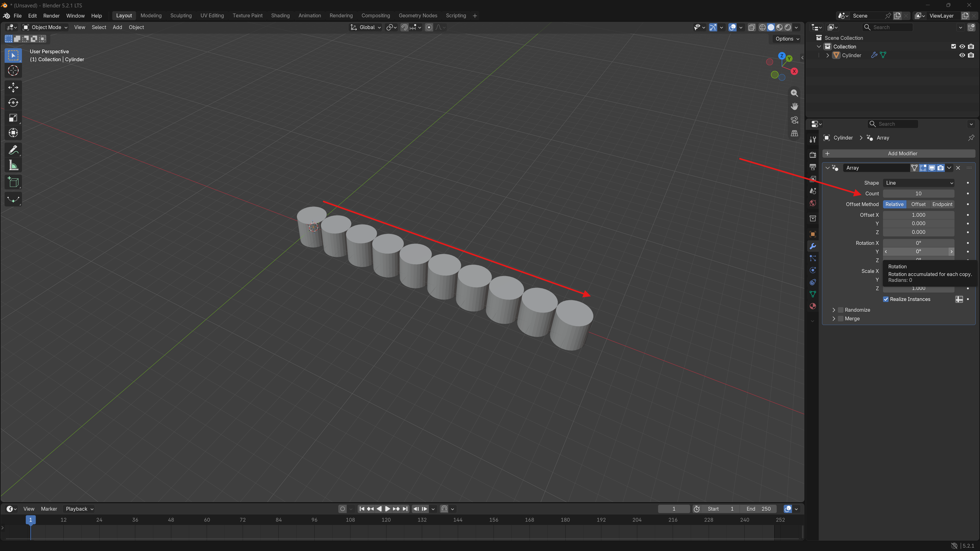Jump to the timeline end frame button

405,509
